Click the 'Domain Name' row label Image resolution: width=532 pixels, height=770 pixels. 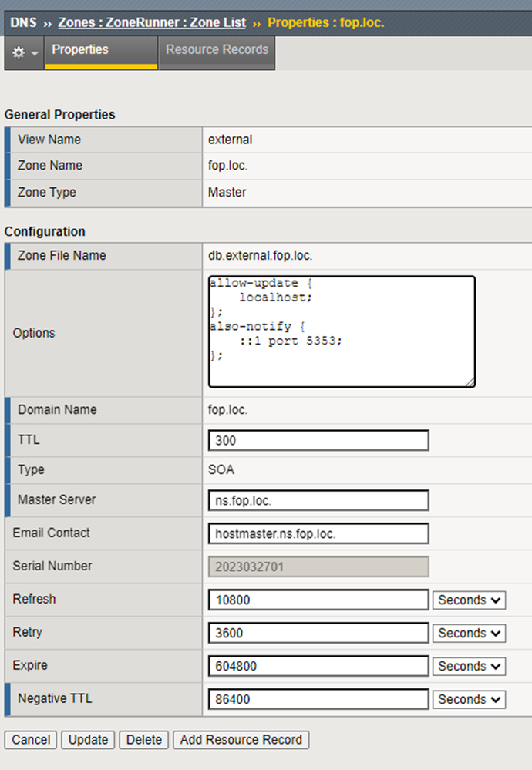(58, 409)
